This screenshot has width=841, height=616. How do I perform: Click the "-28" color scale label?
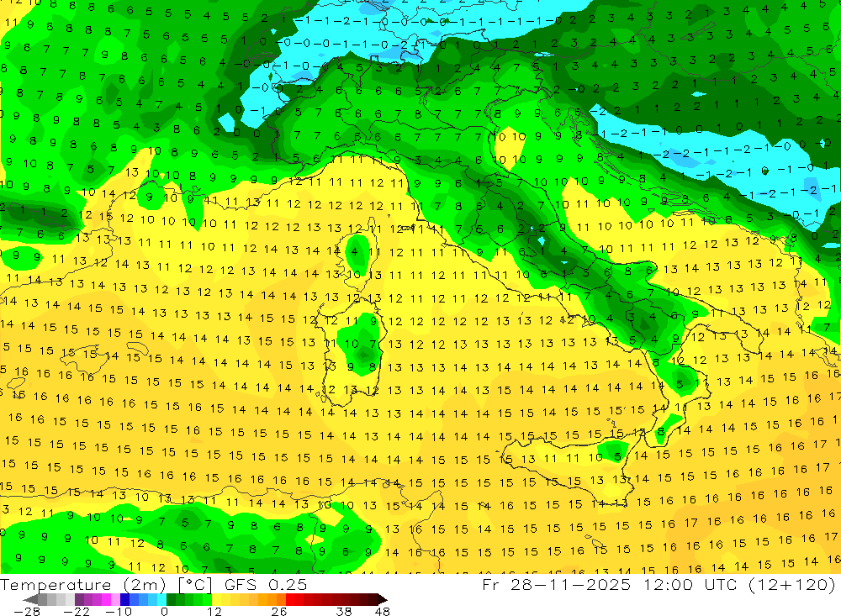tap(27, 611)
